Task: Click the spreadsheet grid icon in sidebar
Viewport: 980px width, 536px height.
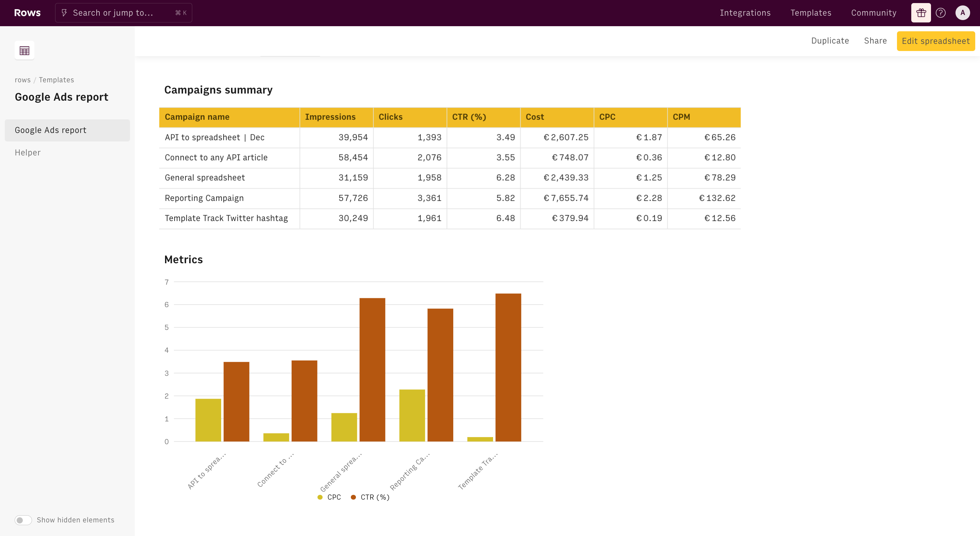Action: 24,50
